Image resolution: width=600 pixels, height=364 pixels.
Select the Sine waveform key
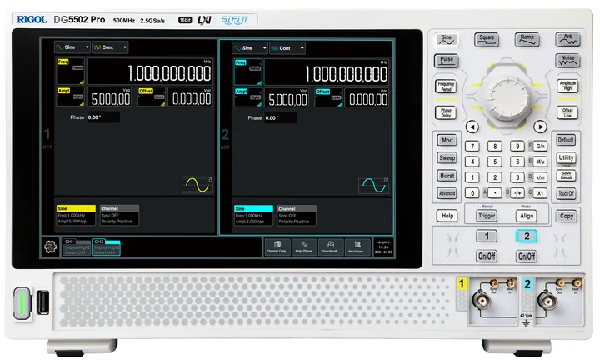coord(446,39)
